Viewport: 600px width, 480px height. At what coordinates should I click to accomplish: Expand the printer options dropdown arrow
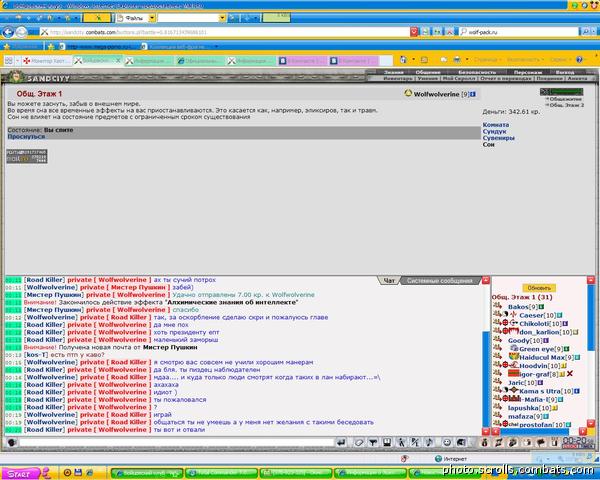[467, 60]
